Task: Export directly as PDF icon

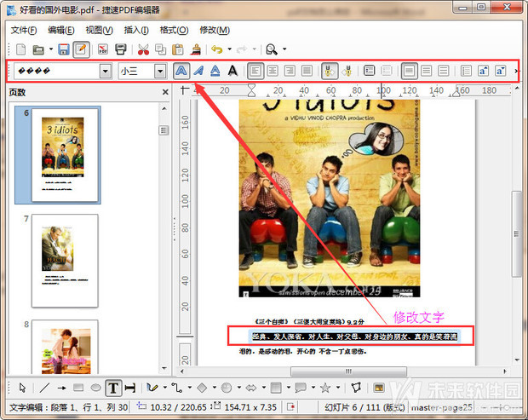Action: (103, 49)
